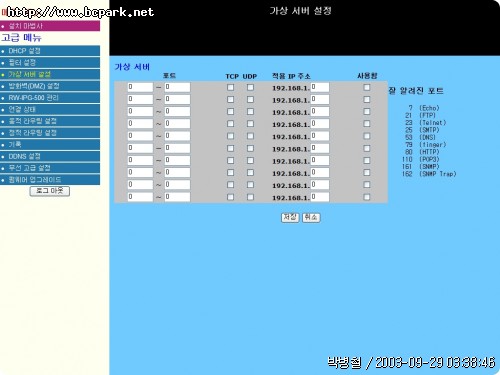500x375 pixels.
Task: Check UDP box in first virtual server row
Action: (x=250, y=87)
